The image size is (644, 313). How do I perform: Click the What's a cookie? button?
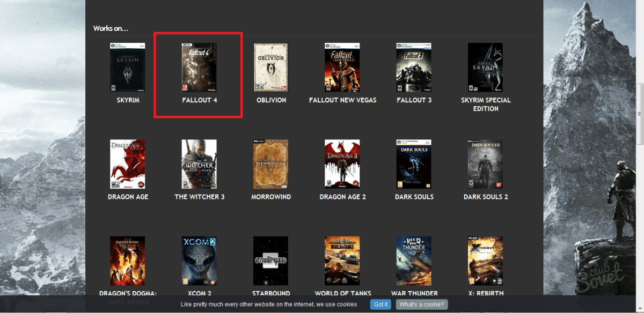click(422, 304)
